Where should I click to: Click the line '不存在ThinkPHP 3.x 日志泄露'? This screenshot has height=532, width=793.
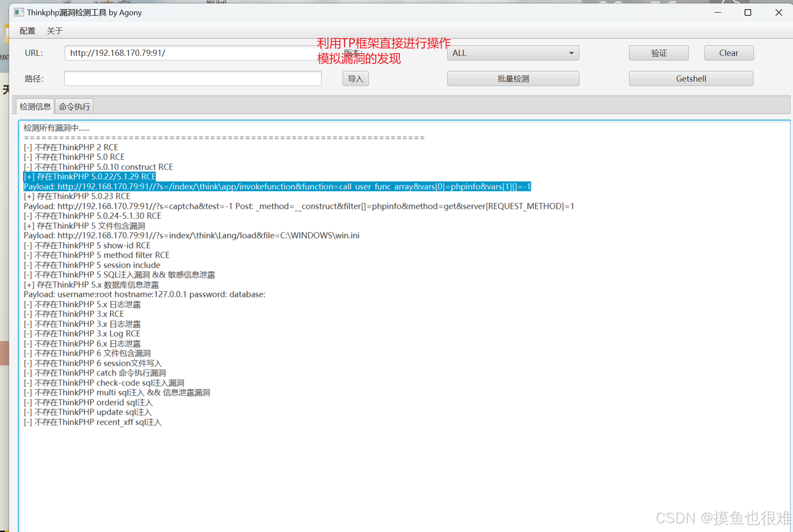[82, 324]
